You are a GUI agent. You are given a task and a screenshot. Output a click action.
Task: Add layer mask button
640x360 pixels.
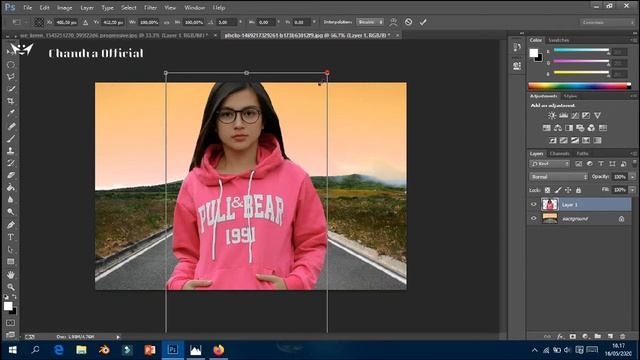tap(573, 336)
